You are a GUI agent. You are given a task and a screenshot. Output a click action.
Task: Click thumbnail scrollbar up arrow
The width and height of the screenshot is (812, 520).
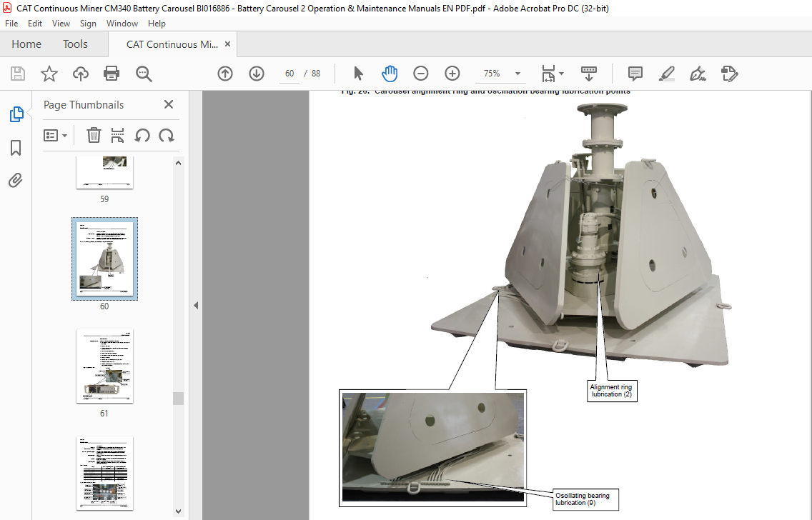178,162
